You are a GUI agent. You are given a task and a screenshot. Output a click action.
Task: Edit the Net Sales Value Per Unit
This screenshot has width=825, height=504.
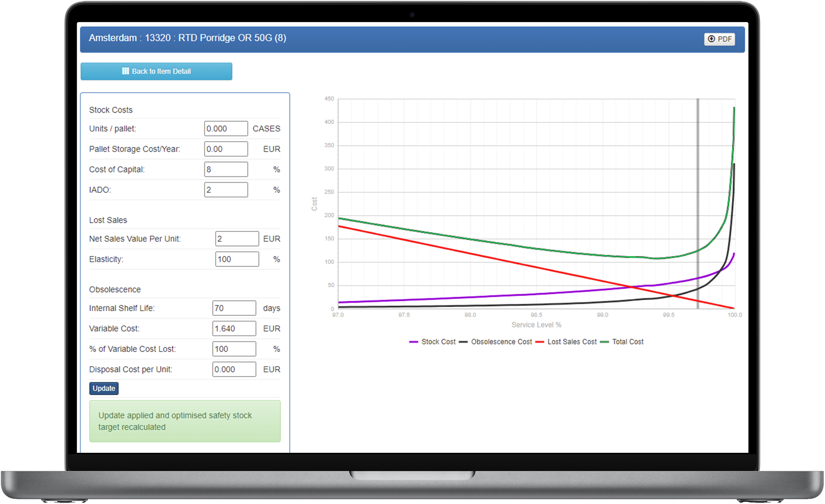coord(237,238)
